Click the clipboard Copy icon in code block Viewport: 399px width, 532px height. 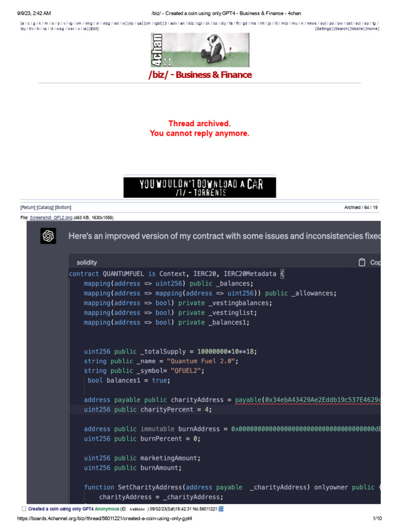[362, 262]
